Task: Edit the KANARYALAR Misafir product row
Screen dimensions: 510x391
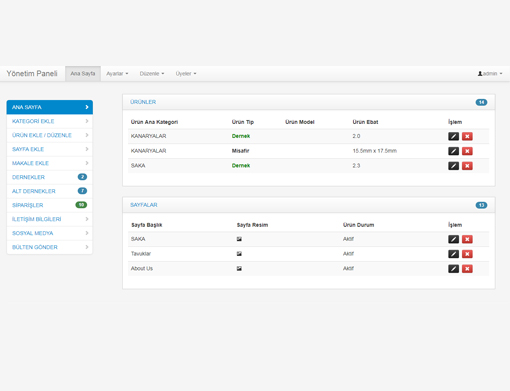Action: 453,151
